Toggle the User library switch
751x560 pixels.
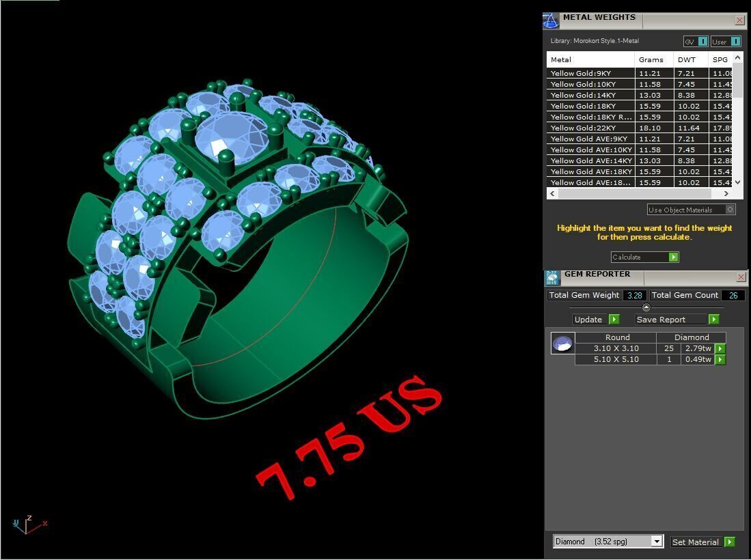726,42
